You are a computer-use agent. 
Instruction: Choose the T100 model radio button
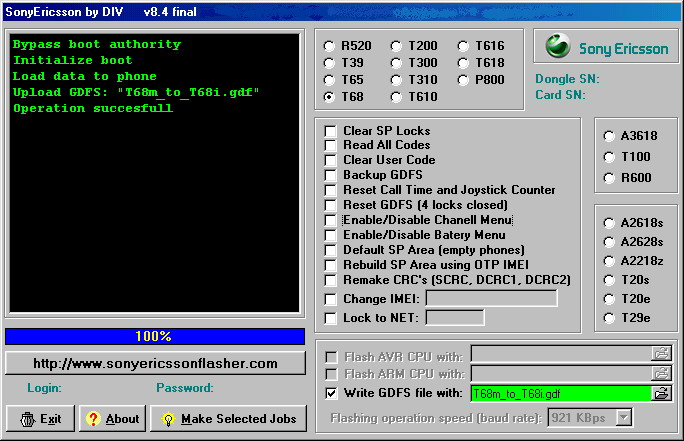(609, 157)
